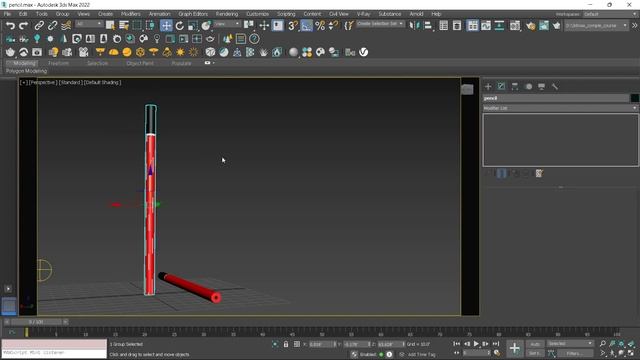Click the question mark help icon
The image size is (640, 360).
click(254, 39)
